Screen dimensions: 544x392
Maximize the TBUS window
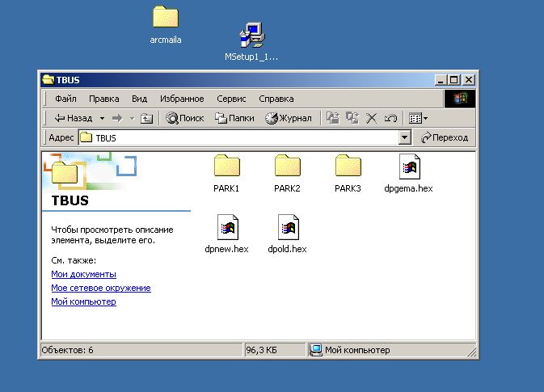[x=453, y=80]
